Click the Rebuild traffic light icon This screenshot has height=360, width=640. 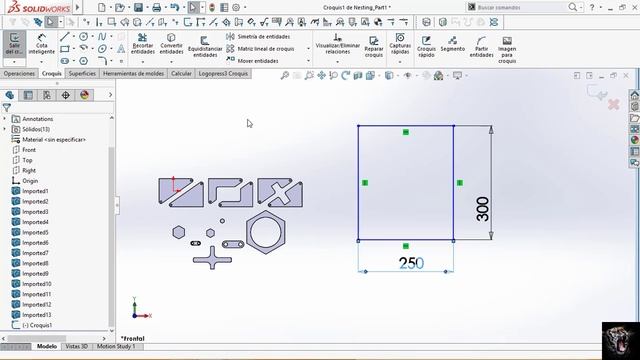212,7
